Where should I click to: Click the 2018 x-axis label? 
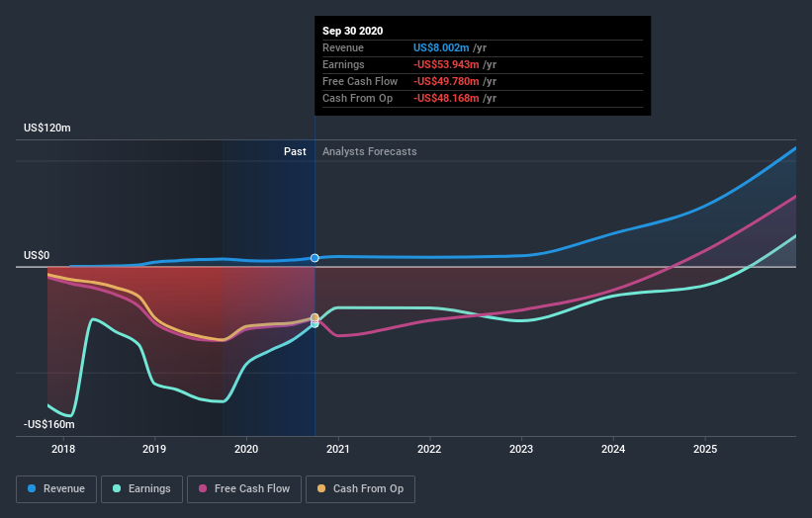tap(63, 449)
